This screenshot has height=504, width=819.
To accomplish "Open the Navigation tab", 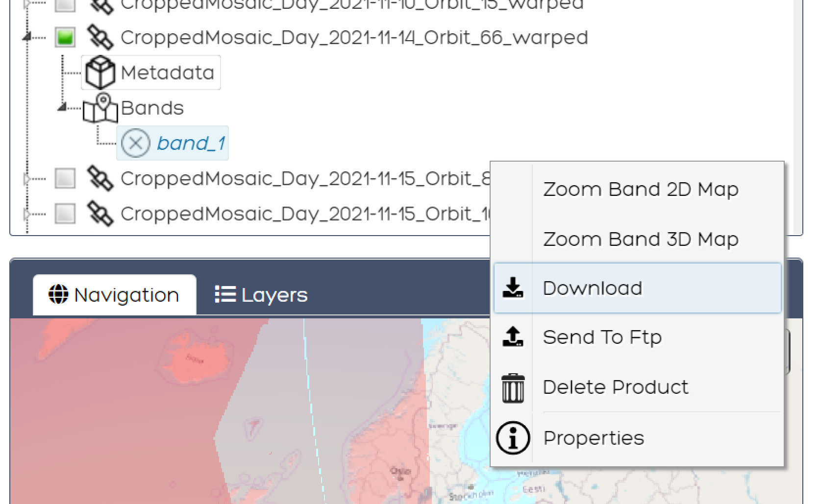I will coord(114,294).
